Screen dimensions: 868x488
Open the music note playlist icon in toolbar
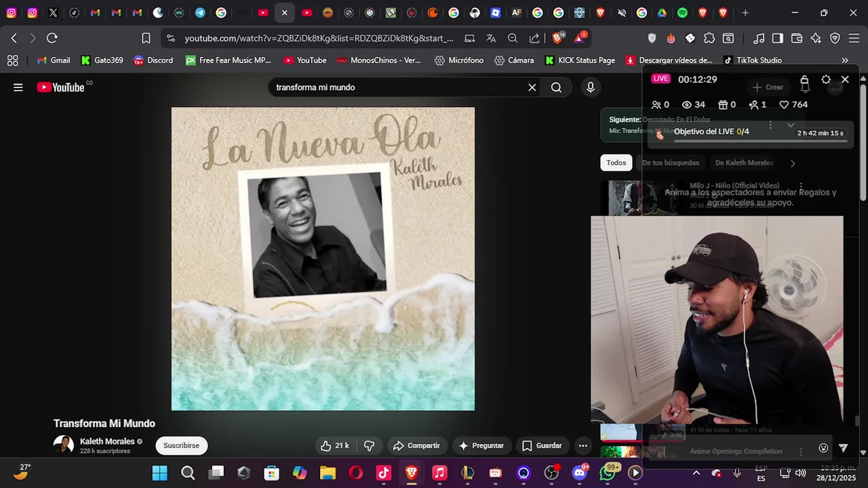759,39
